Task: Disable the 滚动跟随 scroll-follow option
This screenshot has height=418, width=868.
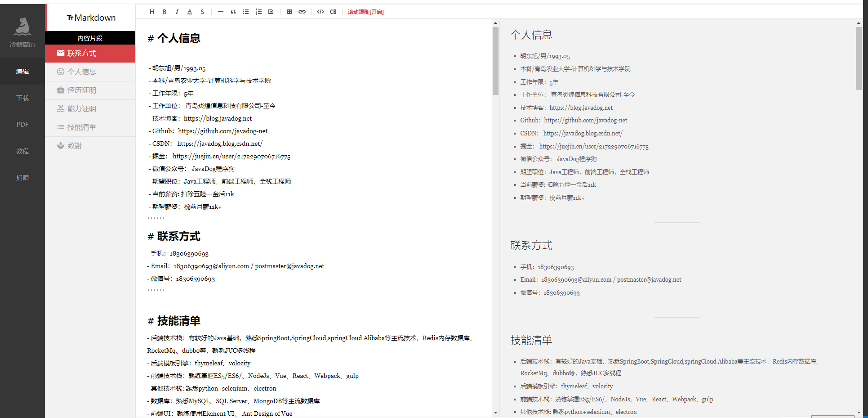Action: (365, 12)
